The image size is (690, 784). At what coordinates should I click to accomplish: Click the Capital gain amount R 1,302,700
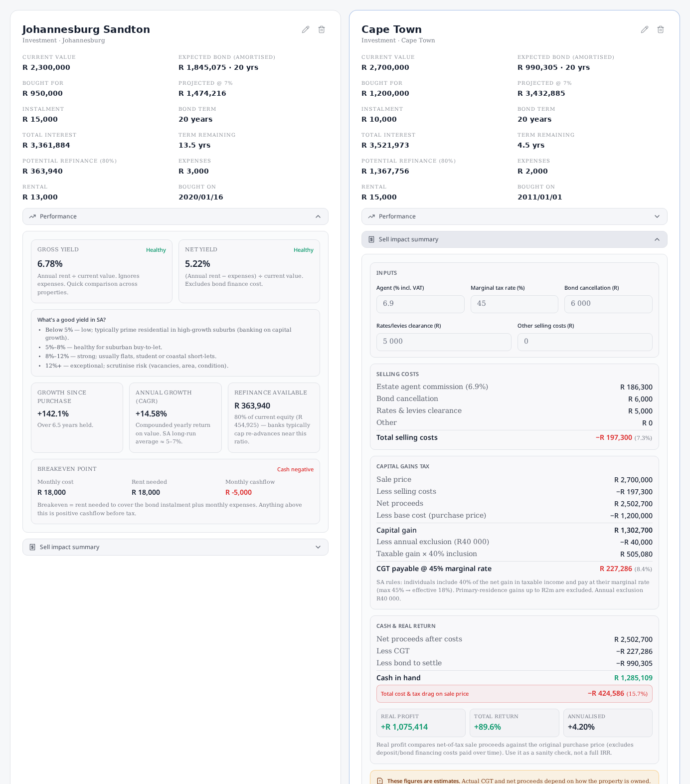(x=633, y=530)
